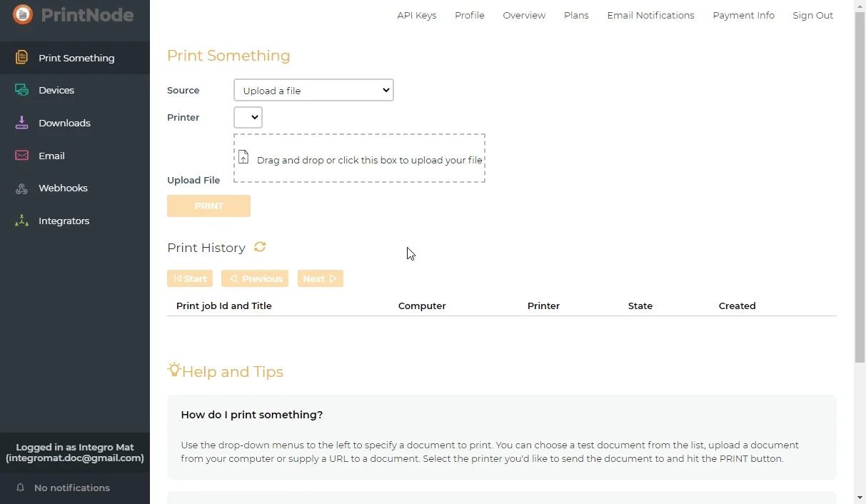Click the Printer column header
This screenshot has width=866, height=504.
coord(543,306)
